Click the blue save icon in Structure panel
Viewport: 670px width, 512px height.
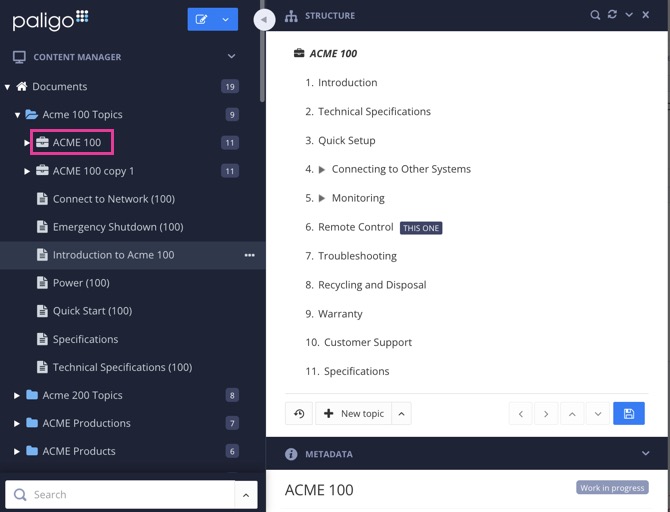pyautogui.click(x=628, y=414)
